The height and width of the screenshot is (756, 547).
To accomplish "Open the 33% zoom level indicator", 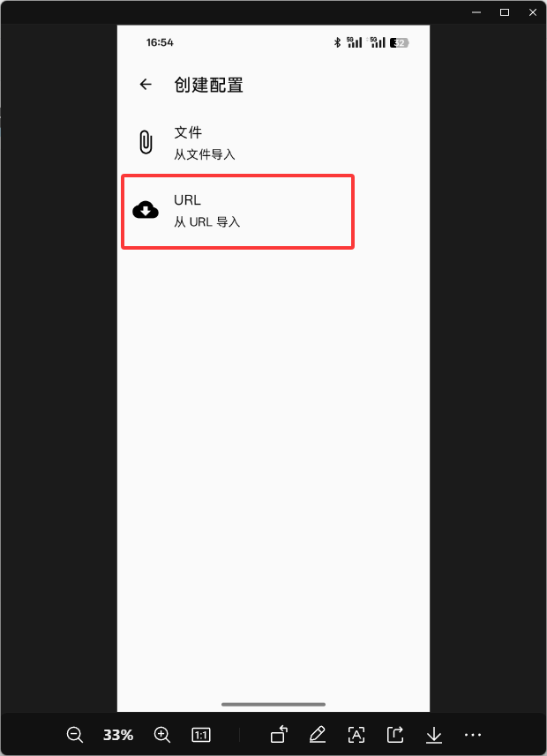I will pos(118,735).
